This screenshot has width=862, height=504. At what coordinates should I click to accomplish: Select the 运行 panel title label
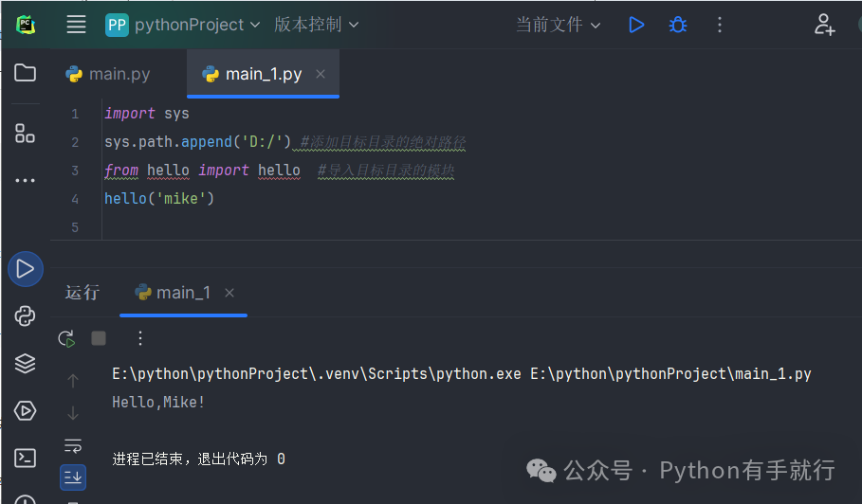coord(83,293)
